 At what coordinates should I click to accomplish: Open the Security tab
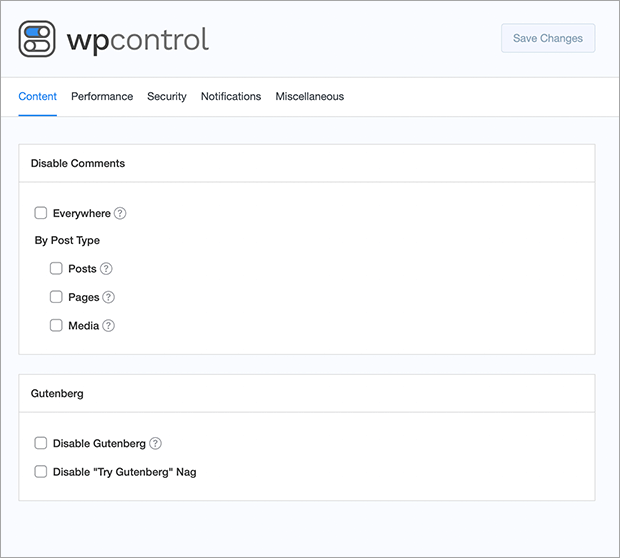click(167, 96)
